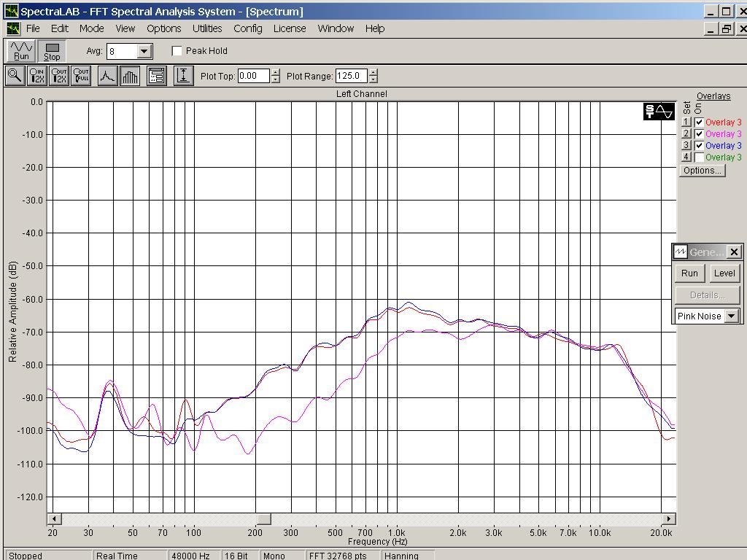Screen dimensions: 747x560
Task: Expand the Avg averaging dropdown
Action: click(x=144, y=52)
